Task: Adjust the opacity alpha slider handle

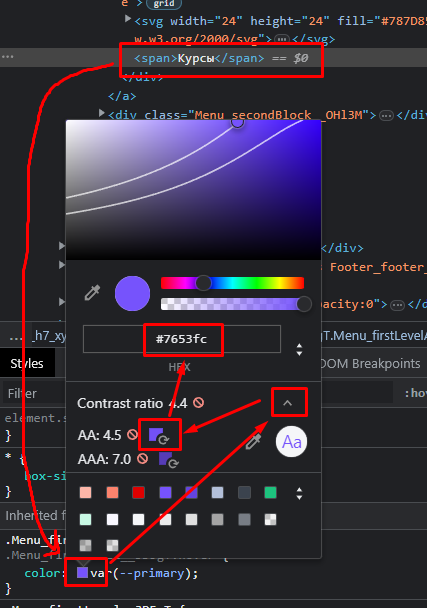Action: coord(304,304)
